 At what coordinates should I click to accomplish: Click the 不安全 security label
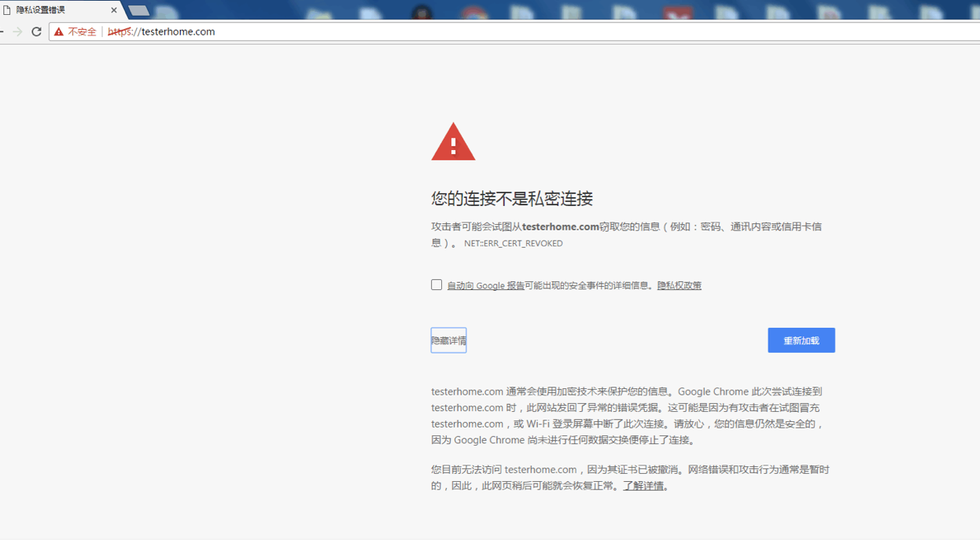click(82, 31)
